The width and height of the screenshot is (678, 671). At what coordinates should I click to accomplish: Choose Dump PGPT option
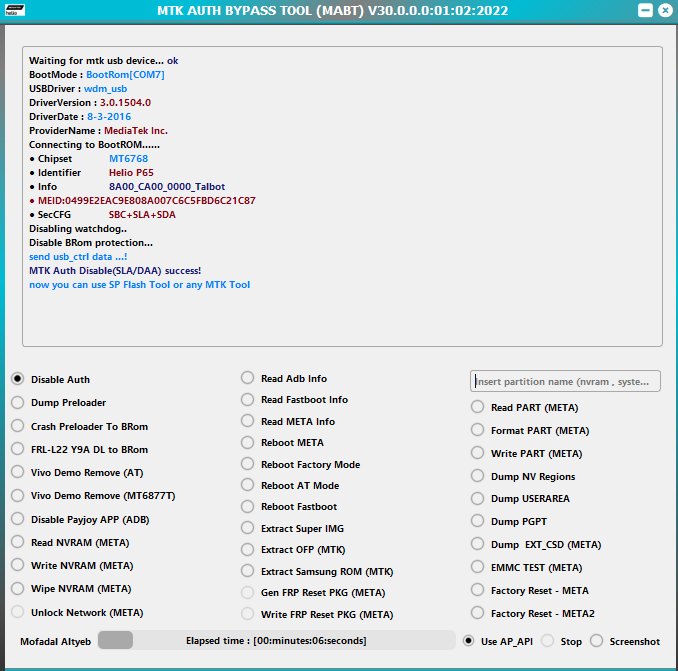(477, 521)
